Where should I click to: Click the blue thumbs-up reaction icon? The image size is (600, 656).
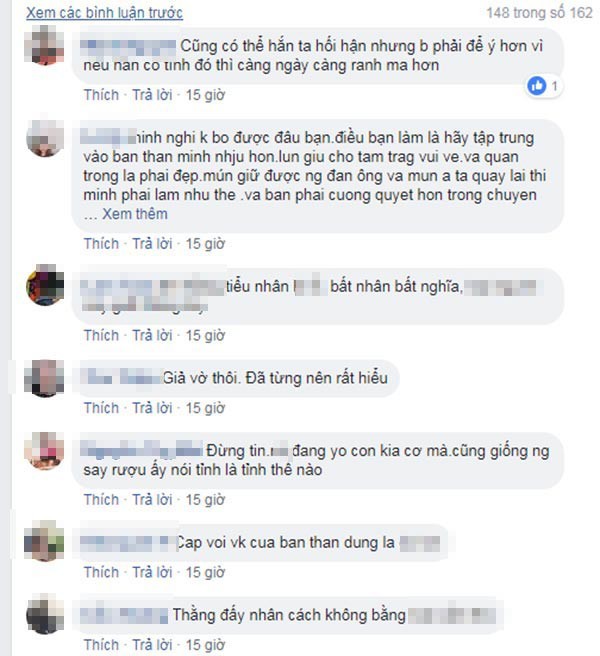point(537,86)
